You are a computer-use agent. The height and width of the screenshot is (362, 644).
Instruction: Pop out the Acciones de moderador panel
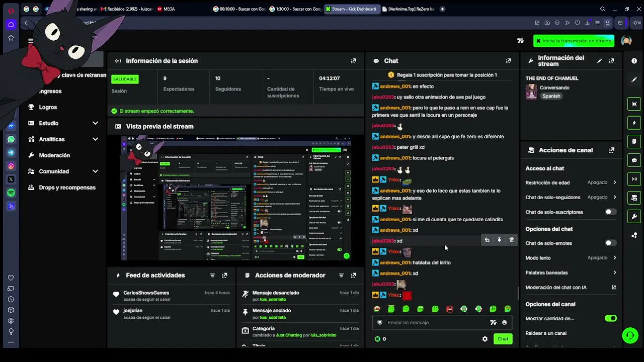click(x=353, y=276)
